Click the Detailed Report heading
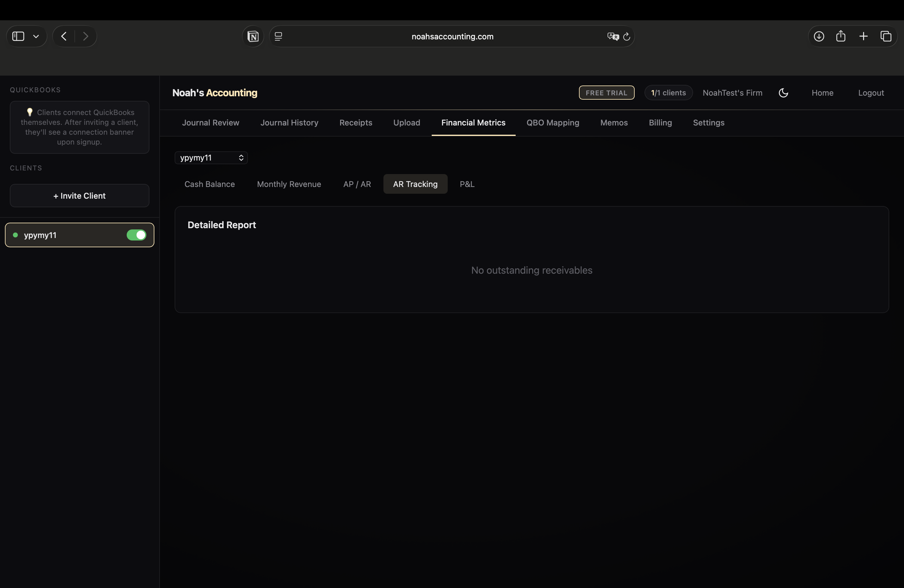The height and width of the screenshot is (588, 904). point(222,225)
